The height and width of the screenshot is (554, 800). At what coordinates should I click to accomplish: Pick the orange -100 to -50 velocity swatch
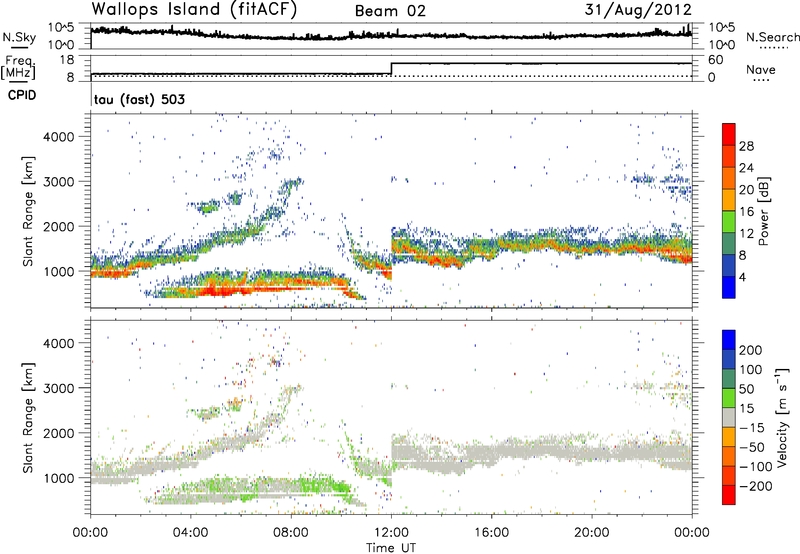729,456
